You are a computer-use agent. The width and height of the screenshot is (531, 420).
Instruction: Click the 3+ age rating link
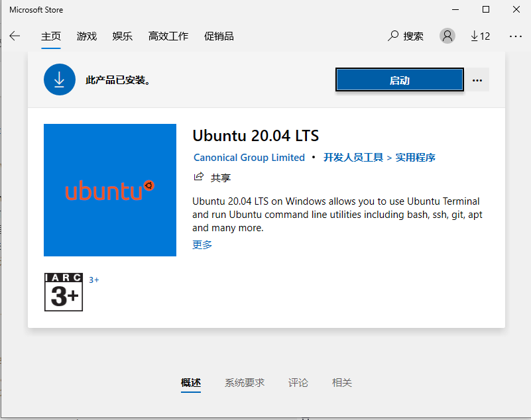(x=94, y=280)
